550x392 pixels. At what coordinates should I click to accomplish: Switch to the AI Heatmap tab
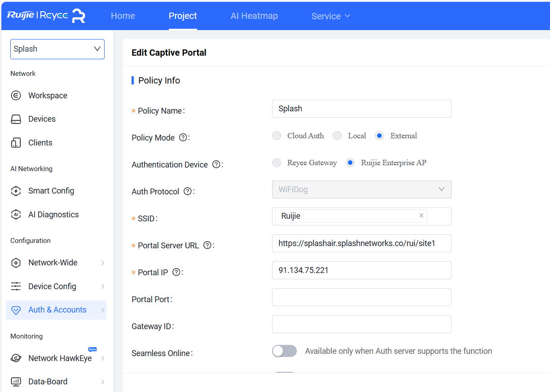point(254,16)
